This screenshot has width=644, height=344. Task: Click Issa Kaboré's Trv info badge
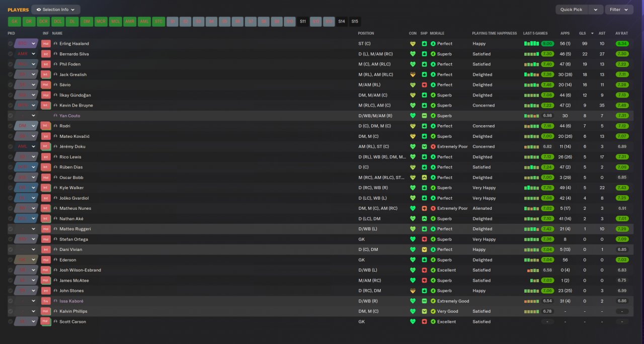46,301
